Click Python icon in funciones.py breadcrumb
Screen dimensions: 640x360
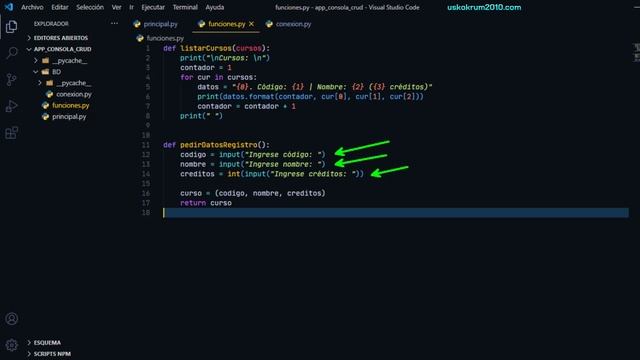pos(140,38)
